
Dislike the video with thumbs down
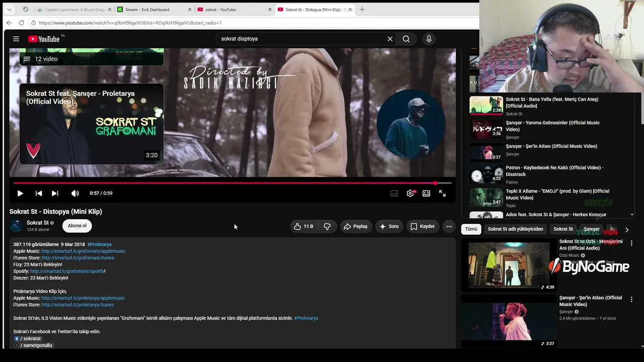tap(327, 226)
